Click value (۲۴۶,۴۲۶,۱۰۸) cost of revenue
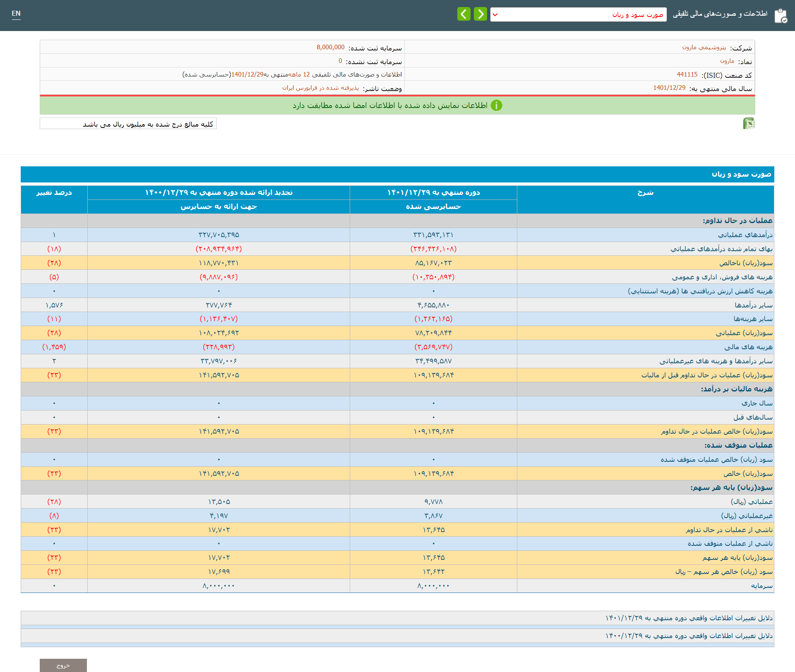Screen dimensions: 795x672 click(x=433, y=249)
